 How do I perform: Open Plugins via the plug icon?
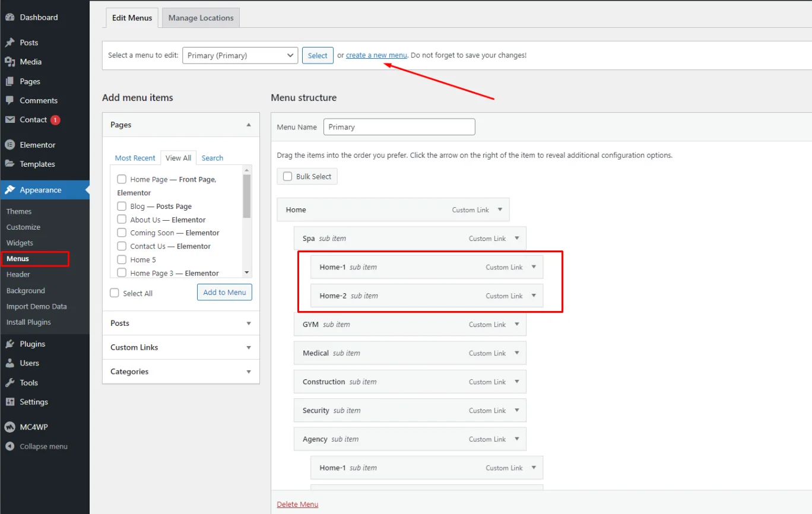click(9, 344)
